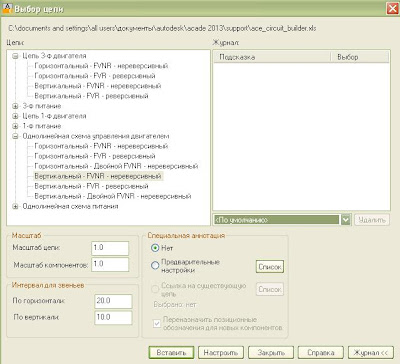Click Список button next to Ссылка на существующую цепь
The width and height of the screenshot is (400, 364).
click(270, 289)
